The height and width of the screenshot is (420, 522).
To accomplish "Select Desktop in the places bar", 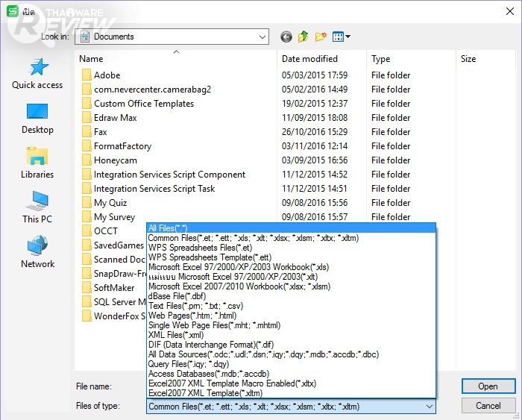I will click(37, 119).
